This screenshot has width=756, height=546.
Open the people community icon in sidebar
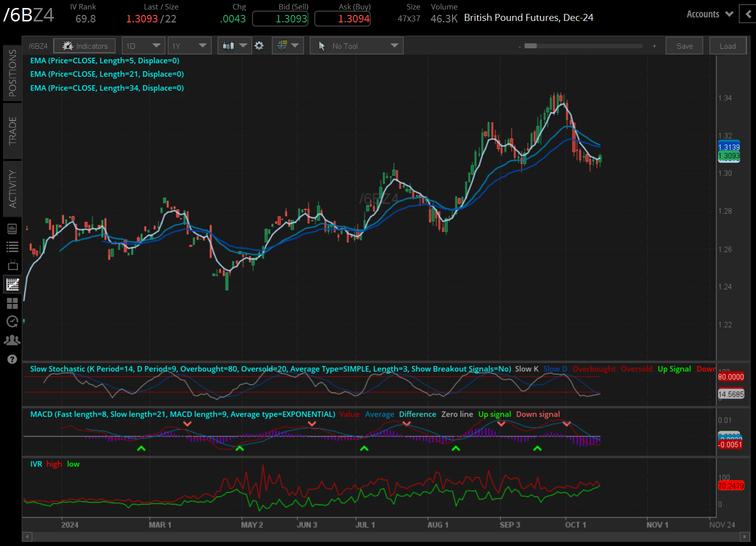click(12, 340)
